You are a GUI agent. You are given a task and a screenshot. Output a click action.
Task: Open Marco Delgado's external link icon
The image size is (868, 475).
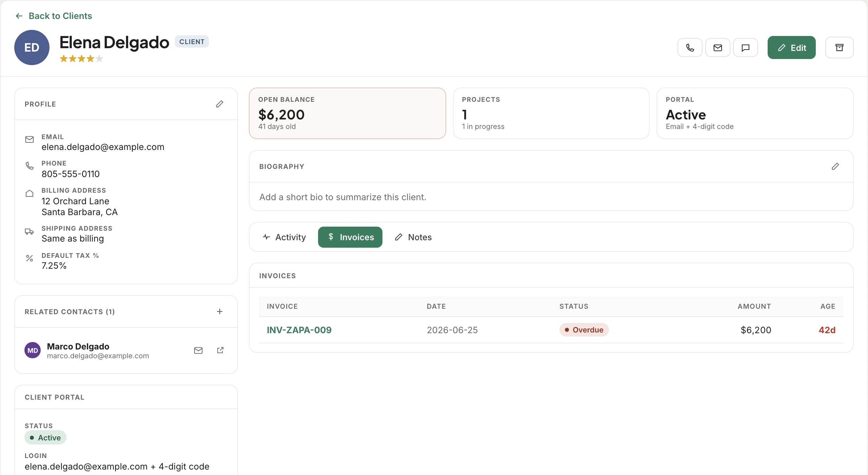click(220, 350)
